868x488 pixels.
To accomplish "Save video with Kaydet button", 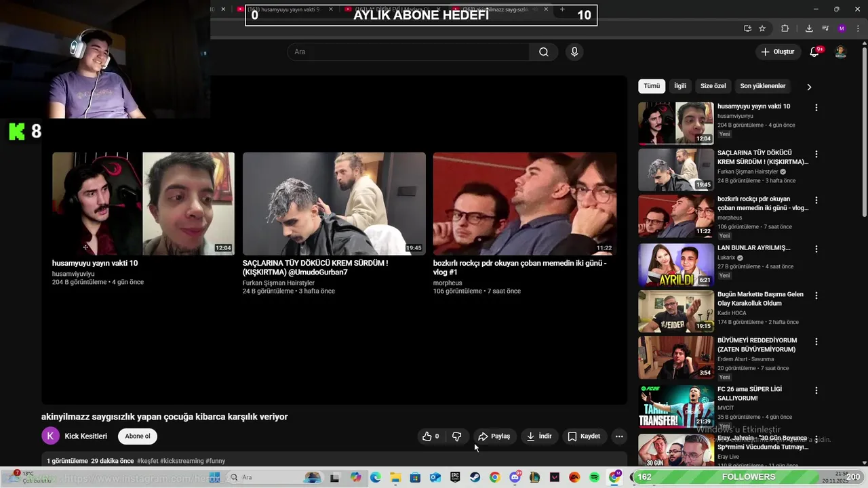I will 584,436.
